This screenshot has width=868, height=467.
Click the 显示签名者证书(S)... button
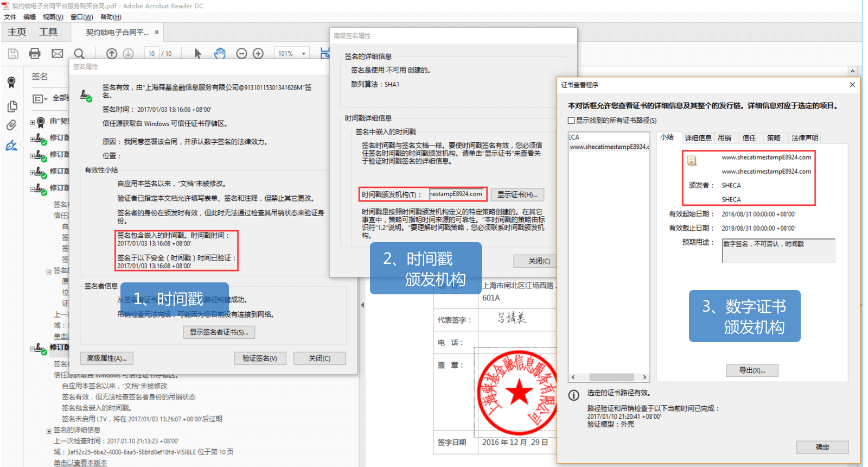coord(219,332)
